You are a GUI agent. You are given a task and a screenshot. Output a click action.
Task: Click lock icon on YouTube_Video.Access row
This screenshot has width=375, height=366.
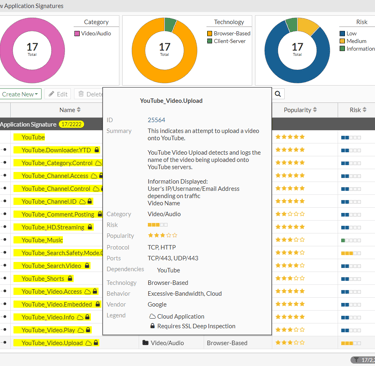(x=95, y=291)
